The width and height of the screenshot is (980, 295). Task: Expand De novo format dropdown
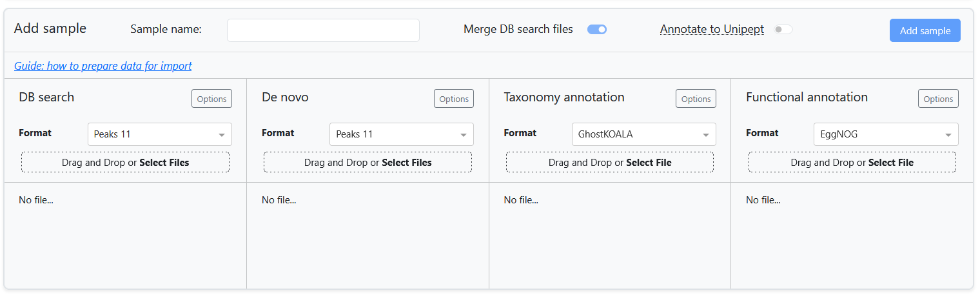click(x=401, y=134)
